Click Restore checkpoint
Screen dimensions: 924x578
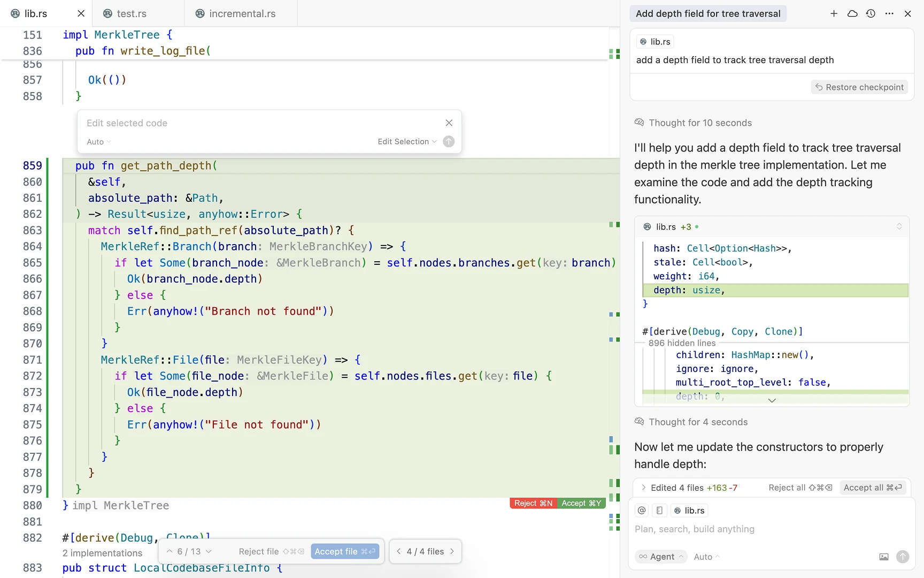pos(859,87)
